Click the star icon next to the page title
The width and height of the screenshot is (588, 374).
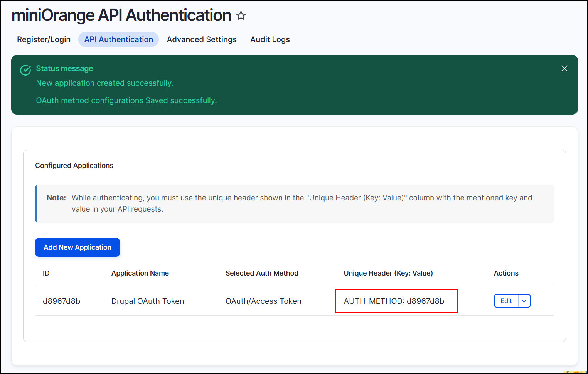pos(241,15)
